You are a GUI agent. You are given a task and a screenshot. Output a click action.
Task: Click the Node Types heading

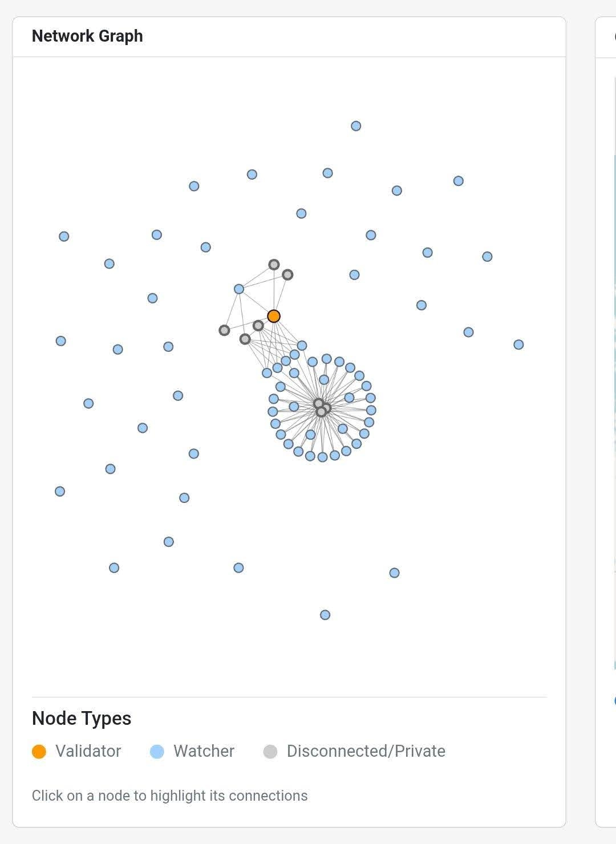click(82, 718)
